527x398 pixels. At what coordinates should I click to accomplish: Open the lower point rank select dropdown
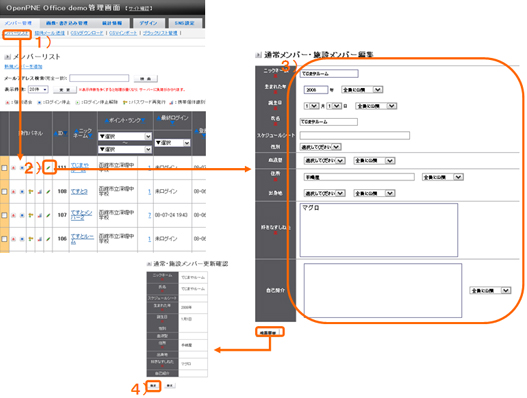[125, 149]
